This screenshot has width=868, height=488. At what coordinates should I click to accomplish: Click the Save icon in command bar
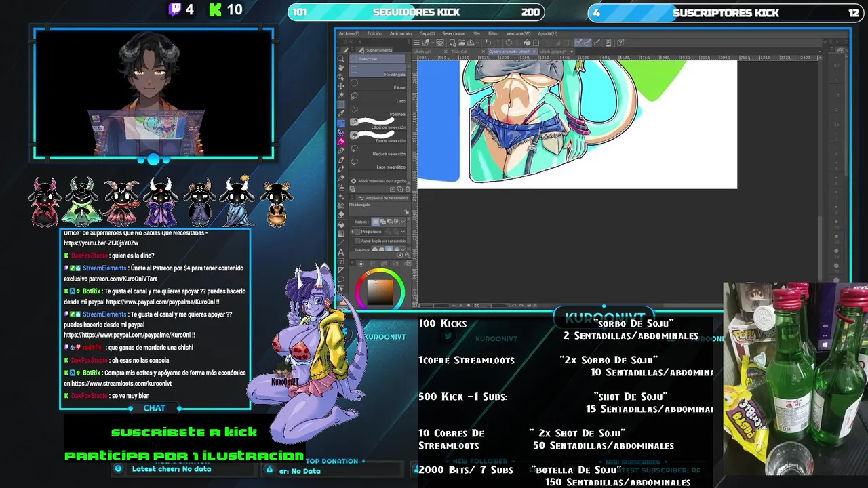pyautogui.click(x=470, y=43)
